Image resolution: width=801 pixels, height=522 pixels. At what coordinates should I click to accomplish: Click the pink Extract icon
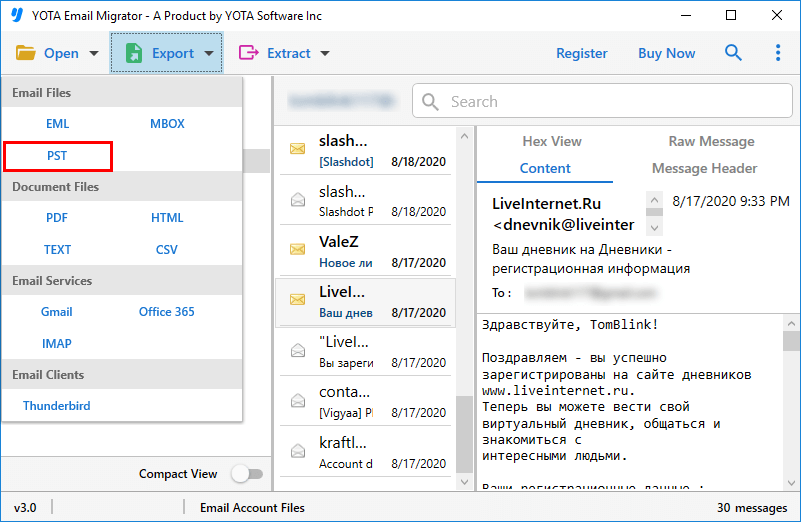coord(249,53)
